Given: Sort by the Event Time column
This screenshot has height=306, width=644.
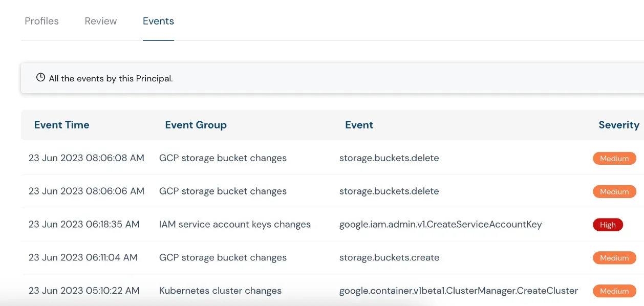Looking at the screenshot, I should click(x=61, y=125).
